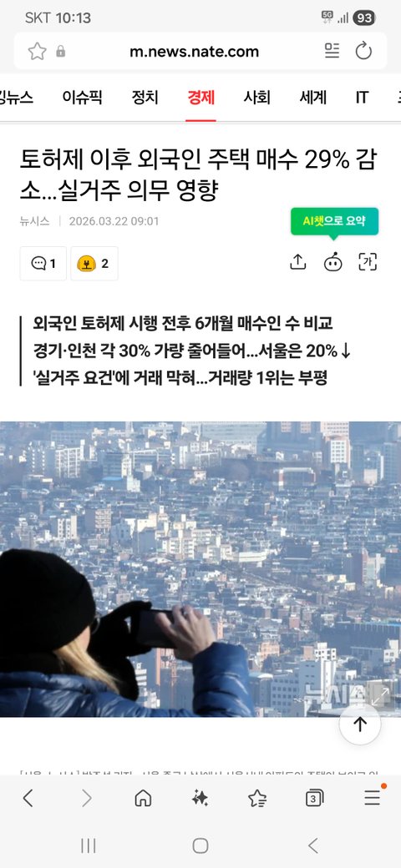Tap the yellow reaction emoji showing 2
Viewport: 401px width, 868px height.
[94, 264]
